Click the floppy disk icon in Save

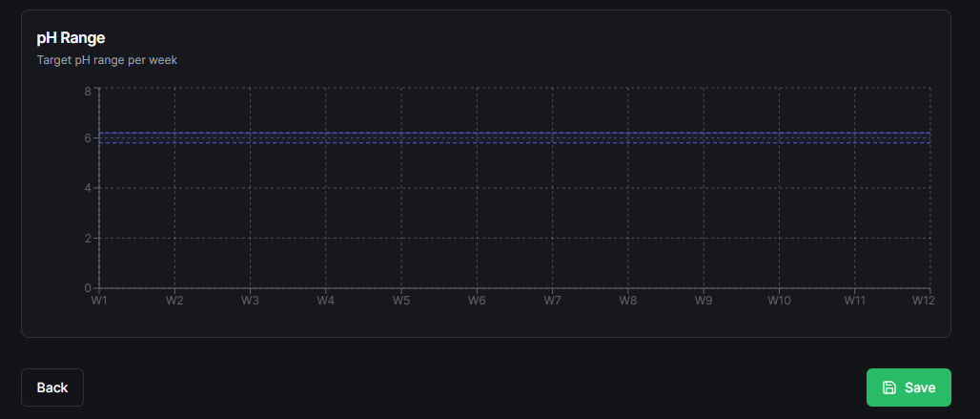(888, 388)
